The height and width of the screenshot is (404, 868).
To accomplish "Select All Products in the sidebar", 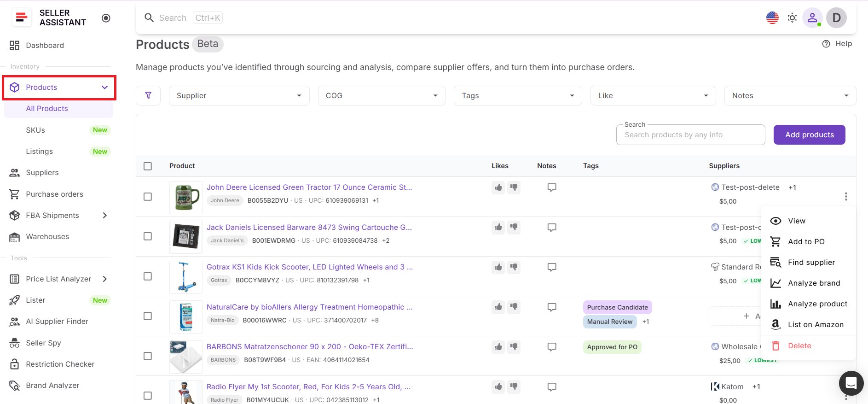I will click(x=58, y=109).
